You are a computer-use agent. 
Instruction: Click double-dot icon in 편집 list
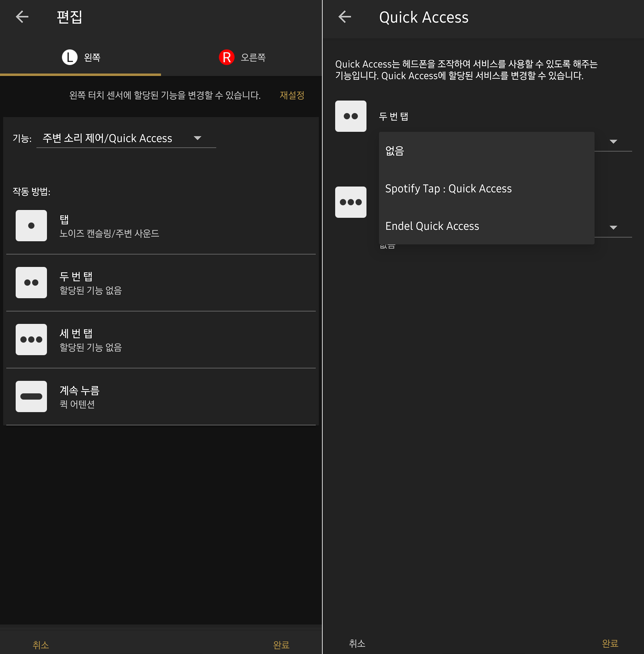tap(31, 282)
